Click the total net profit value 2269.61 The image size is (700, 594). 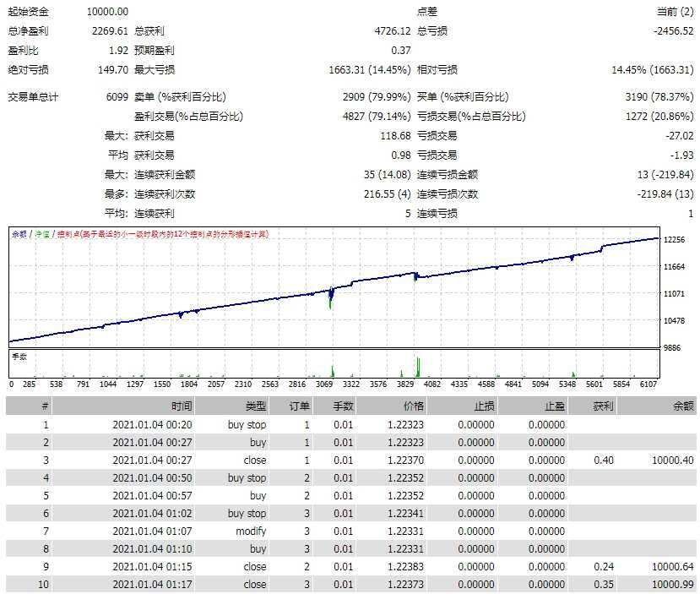pyautogui.click(x=110, y=30)
